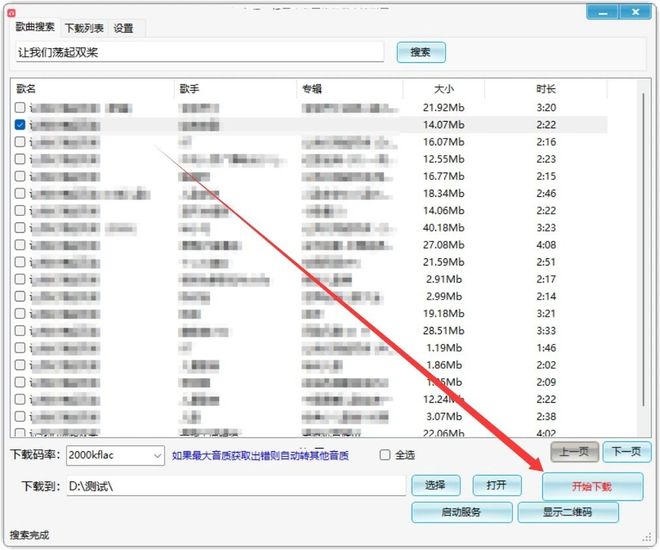This screenshot has width=660, height=550.
Task: Go to next page with 下一页
Action: 626,452
